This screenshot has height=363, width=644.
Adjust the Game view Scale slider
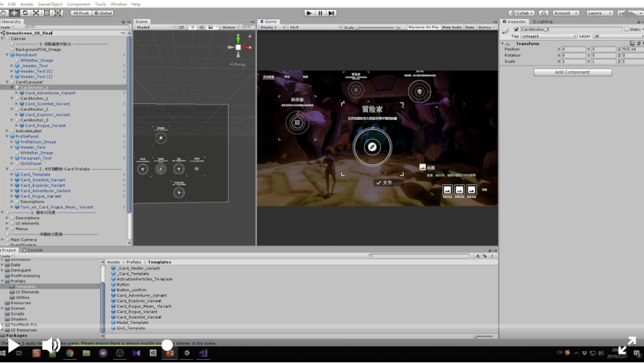point(375,28)
